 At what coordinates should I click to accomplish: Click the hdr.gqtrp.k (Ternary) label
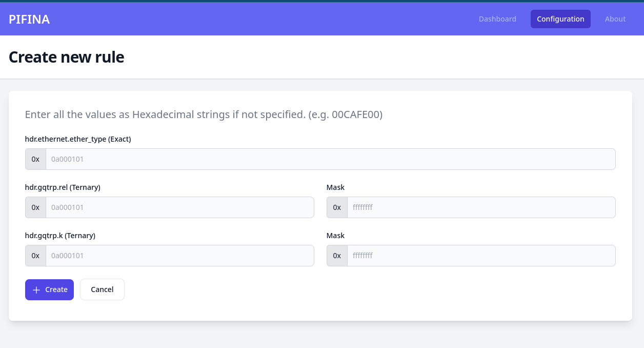pyautogui.click(x=60, y=235)
